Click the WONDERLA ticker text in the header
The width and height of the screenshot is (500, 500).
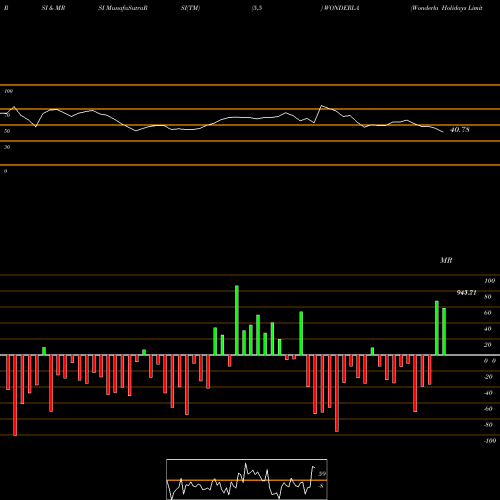[340, 8]
